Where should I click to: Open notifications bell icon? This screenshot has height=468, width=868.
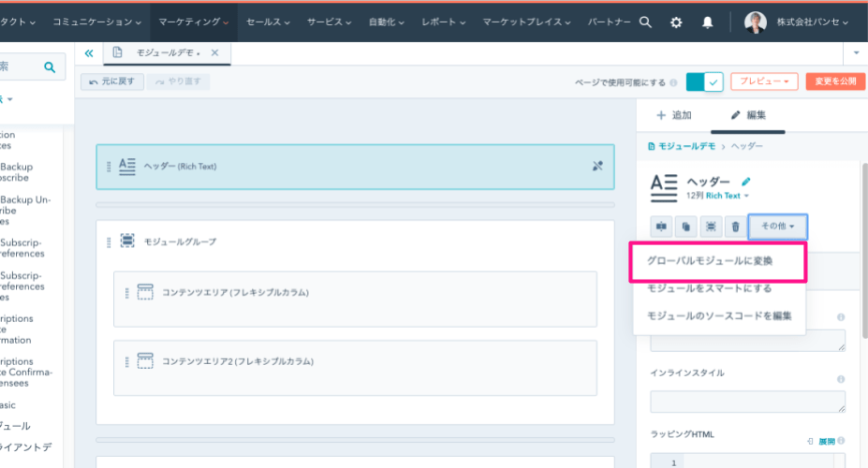(x=707, y=22)
